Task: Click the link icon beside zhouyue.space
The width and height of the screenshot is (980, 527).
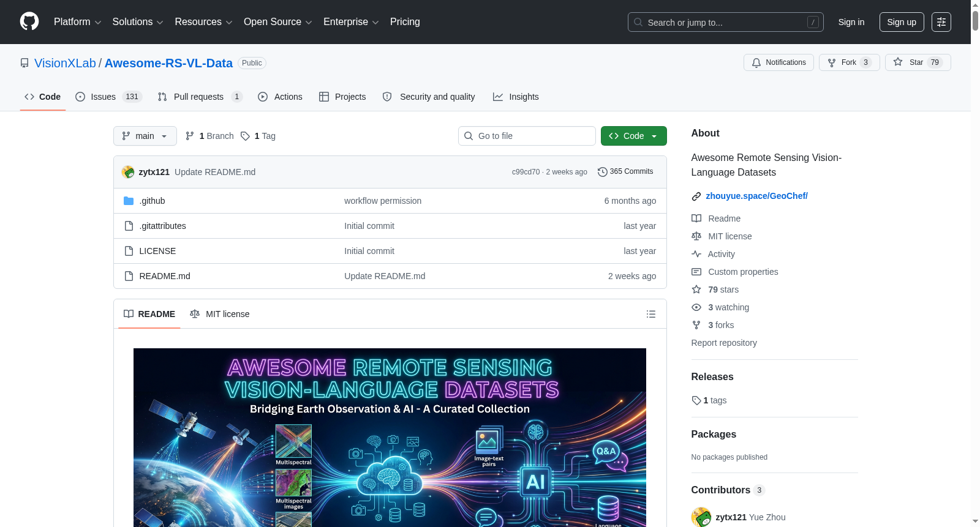Action: point(696,196)
